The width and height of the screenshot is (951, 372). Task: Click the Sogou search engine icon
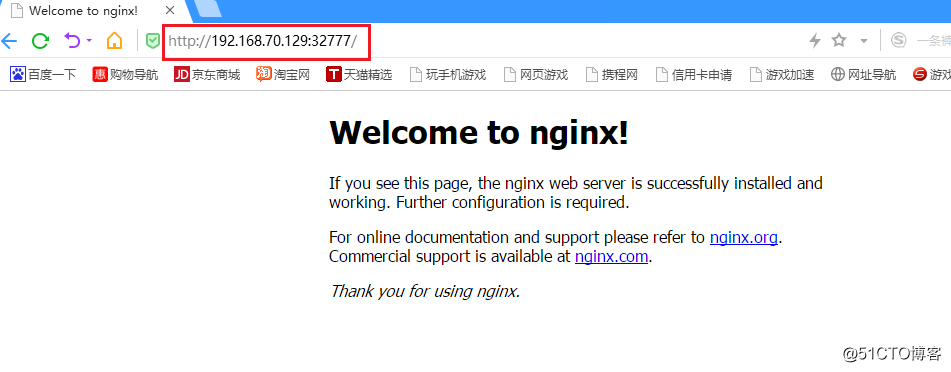898,41
